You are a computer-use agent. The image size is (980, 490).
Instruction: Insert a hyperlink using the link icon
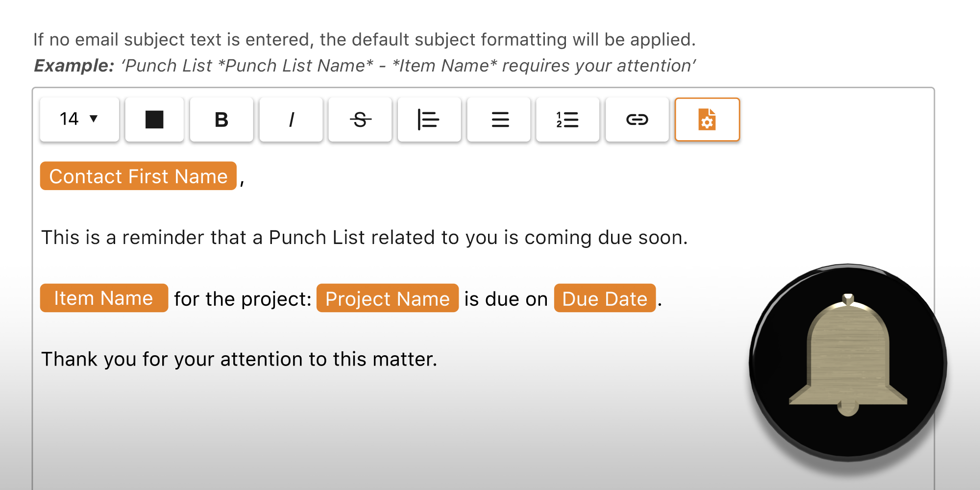tap(637, 119)
